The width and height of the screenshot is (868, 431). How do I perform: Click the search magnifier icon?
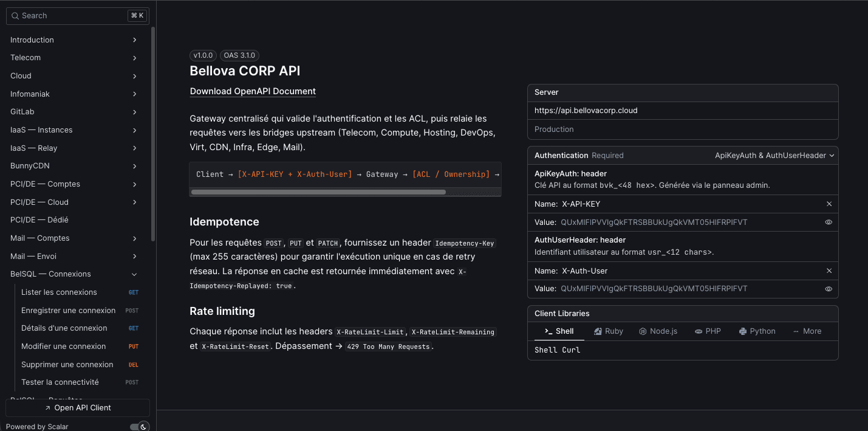click(x=14, y=15)
